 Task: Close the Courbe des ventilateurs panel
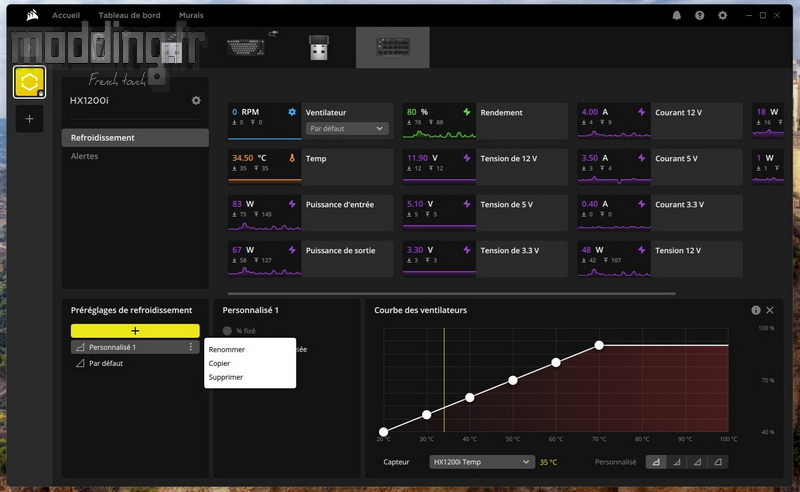[x=770, y=310]
